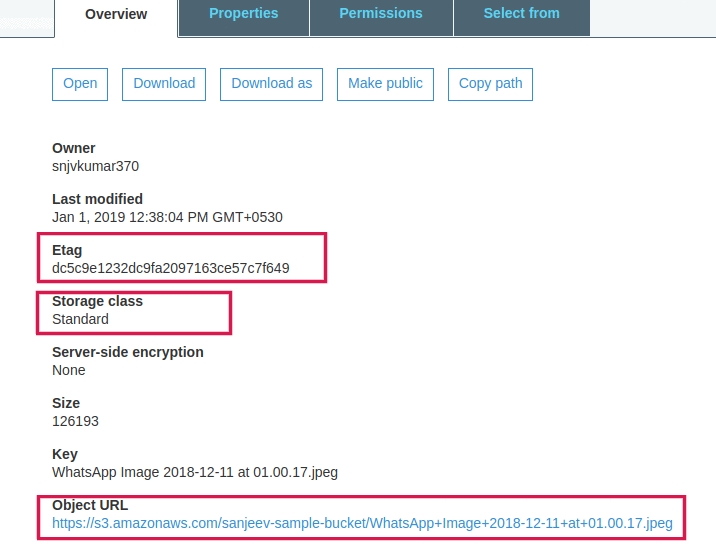This screenshot has height=544, width=716.
Task: Make the object public
Action: (x=385, y=84)
